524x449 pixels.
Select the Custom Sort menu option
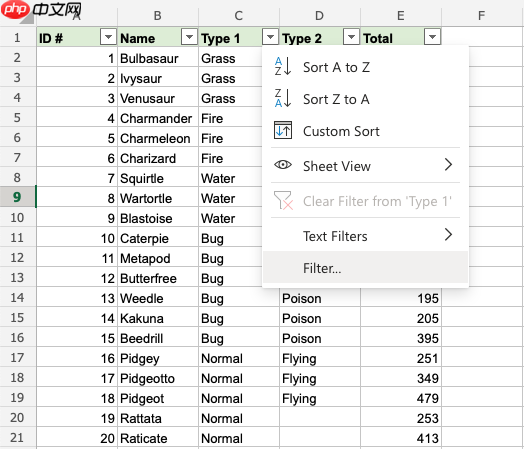coord(366,131)
